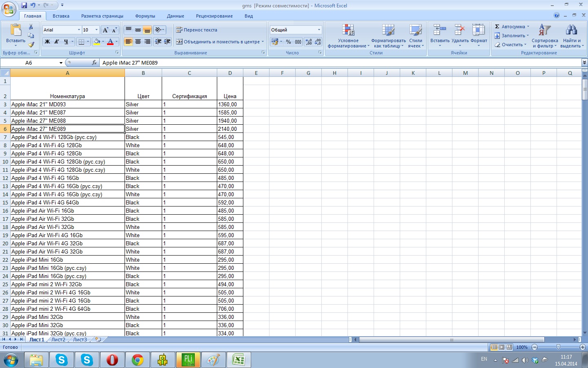Open 'Сортировка и фильтр' sort options
This screenshot has width=588, height=368.
point(545,36)
